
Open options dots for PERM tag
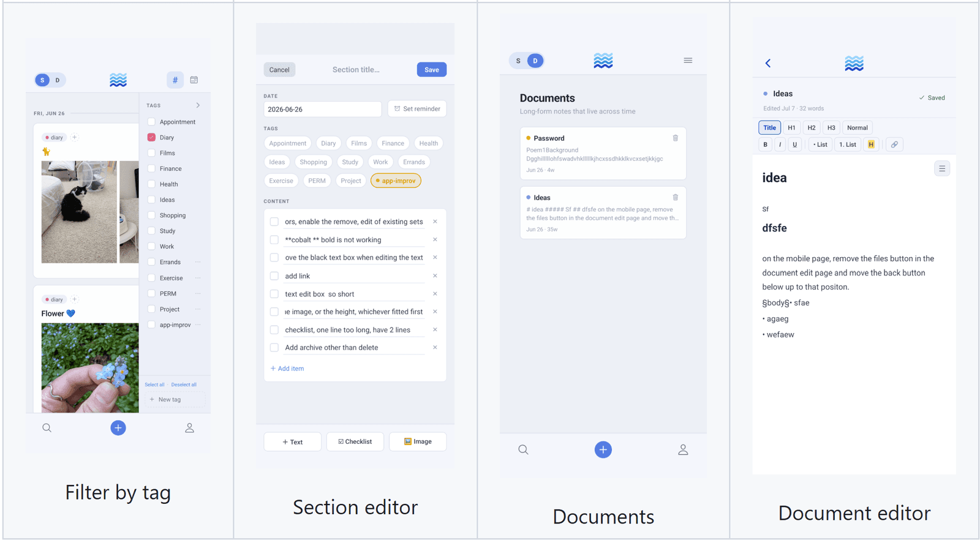tap(198, 294)
